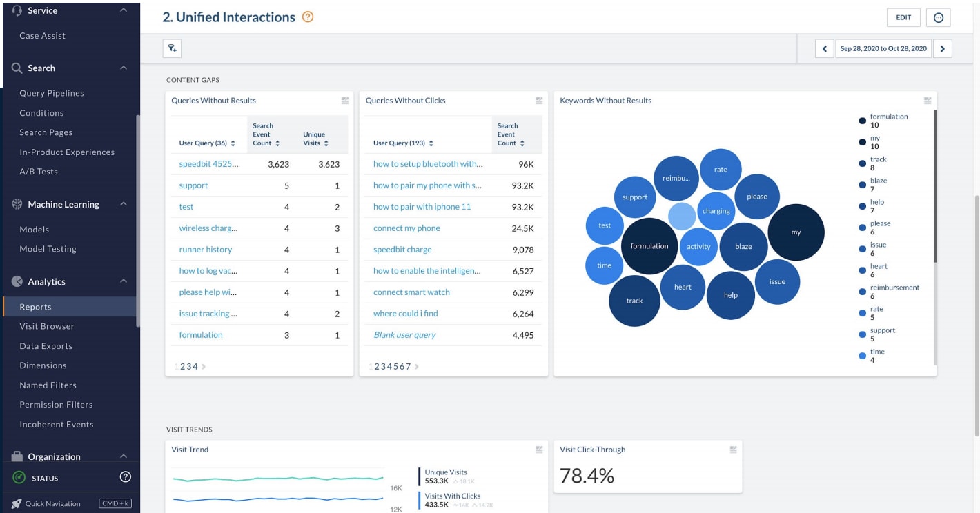Image resolution: width=980 pixels, height=513 pixels.
Task: Open Visit Browser in sidebar
Action: coord(47,326)
